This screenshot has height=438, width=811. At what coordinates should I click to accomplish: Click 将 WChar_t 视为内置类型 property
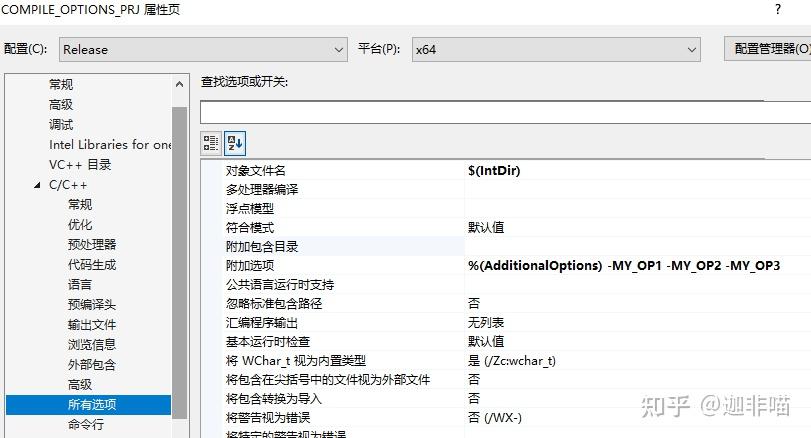pos(296,361)
